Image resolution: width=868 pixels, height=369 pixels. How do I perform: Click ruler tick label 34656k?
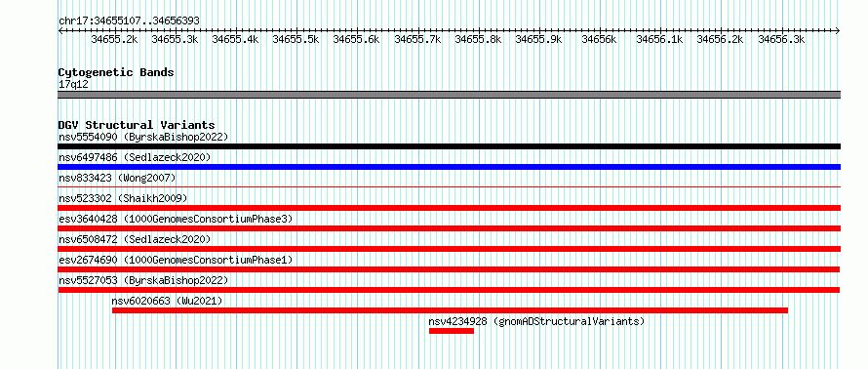tap(599, 40)
